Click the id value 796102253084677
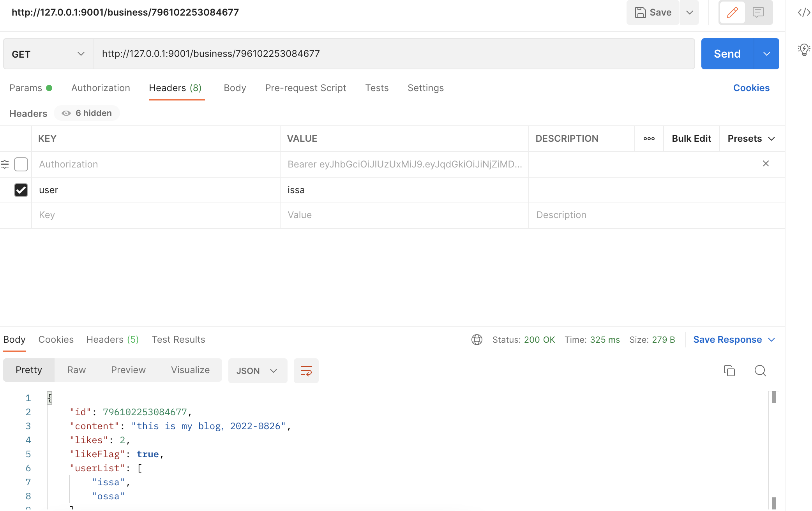Screen dimensions: 812x511 click(x=145, y=412)
